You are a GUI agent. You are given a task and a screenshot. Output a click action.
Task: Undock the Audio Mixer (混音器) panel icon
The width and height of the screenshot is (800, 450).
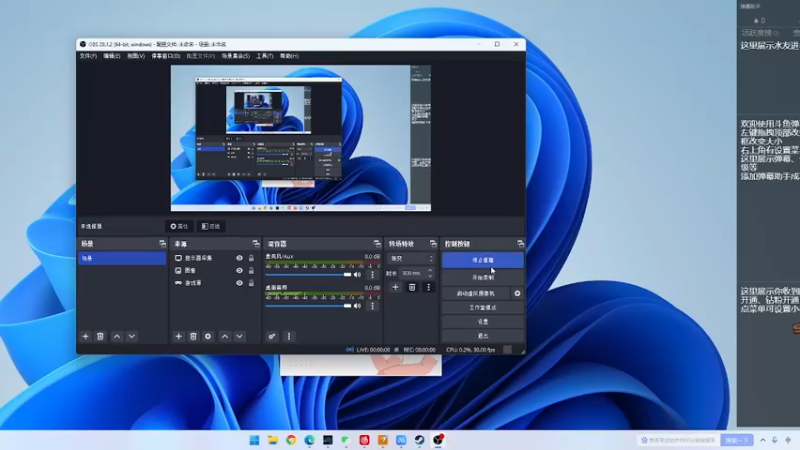click(377, 244)
